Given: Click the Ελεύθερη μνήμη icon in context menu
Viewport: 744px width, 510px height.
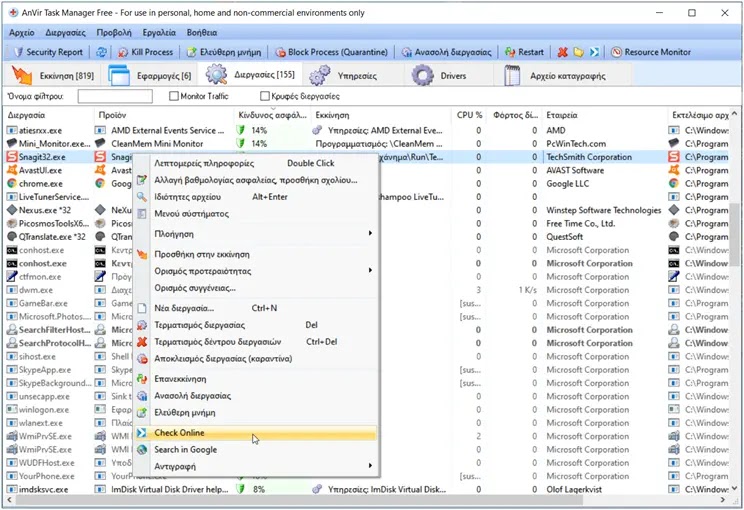Looking at the screenshot, I should 141,413.
